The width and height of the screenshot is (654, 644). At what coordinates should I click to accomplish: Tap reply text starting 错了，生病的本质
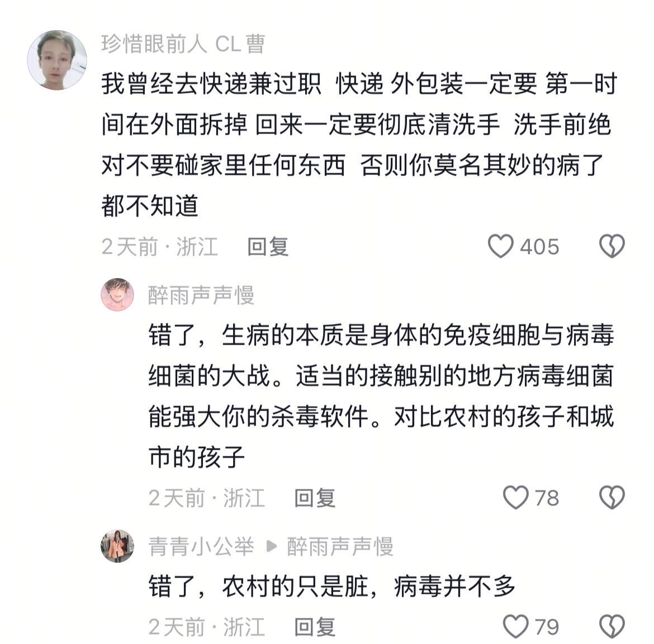coord(381,396)
